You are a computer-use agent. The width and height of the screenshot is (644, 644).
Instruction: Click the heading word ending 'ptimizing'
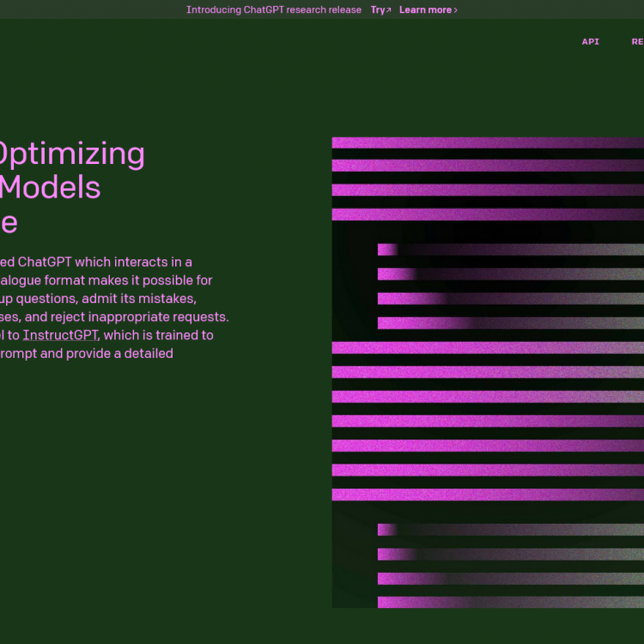click(72, 155)
